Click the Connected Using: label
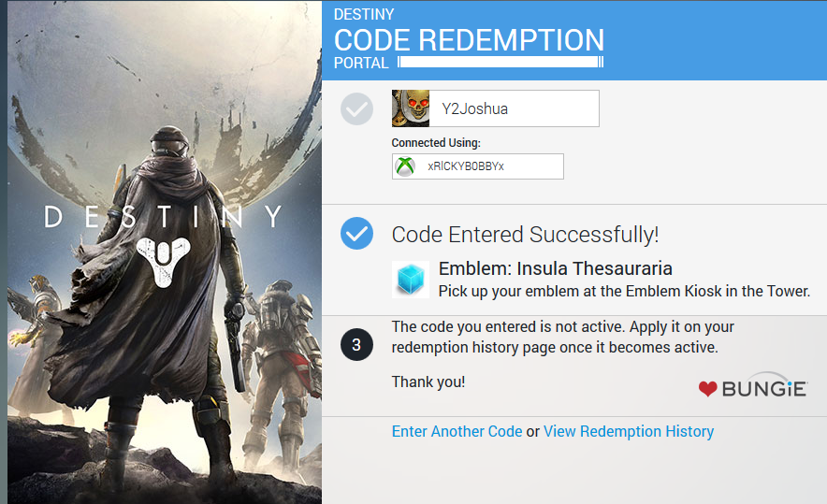This screenshot has height=504, width=827. (x=436, y=143)
